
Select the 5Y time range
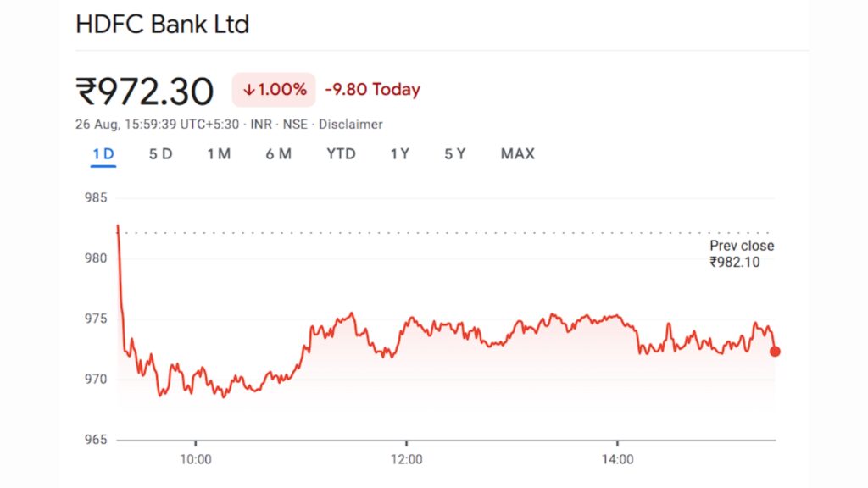click(454, 154)
